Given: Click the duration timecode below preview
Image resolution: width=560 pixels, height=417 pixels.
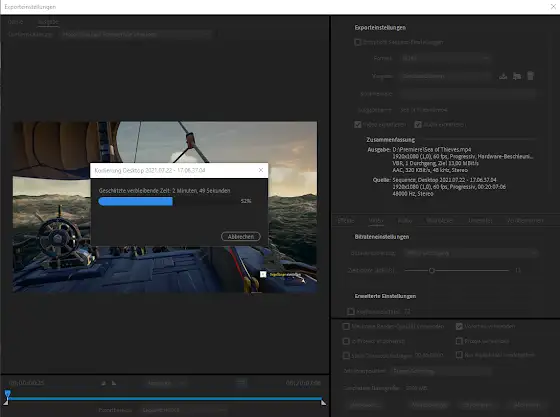Looking at the screenshot, I should [303, 383].
